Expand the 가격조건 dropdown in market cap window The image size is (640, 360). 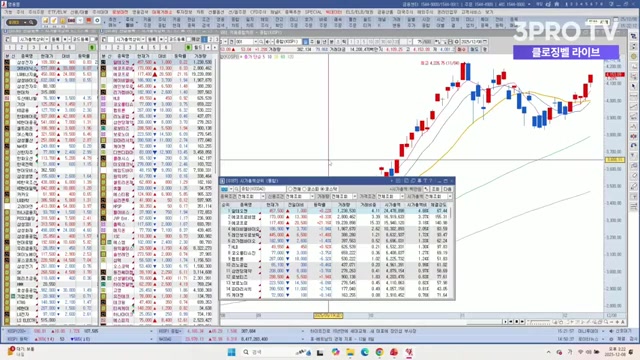402,196
